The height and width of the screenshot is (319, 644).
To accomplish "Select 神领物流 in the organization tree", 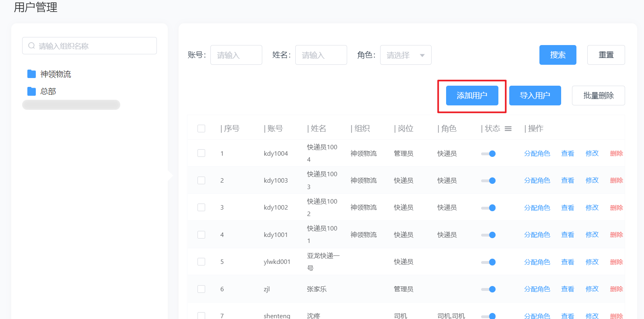I will 56,74.
